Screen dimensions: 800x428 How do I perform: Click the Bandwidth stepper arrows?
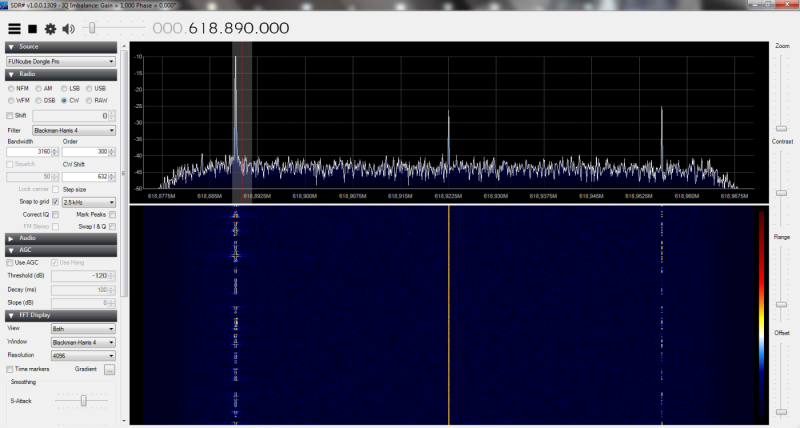point(55,152)
